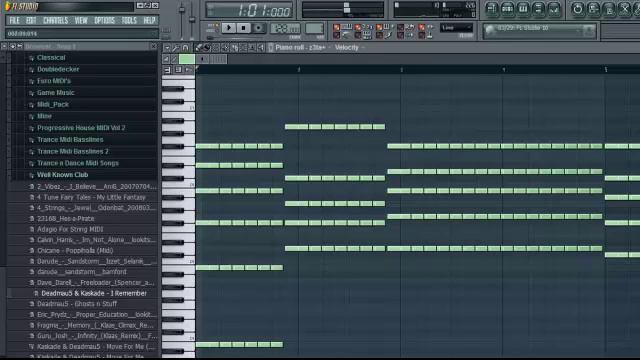Click the master volume slider
640x360 pixels.
click(x=182, y=20)
